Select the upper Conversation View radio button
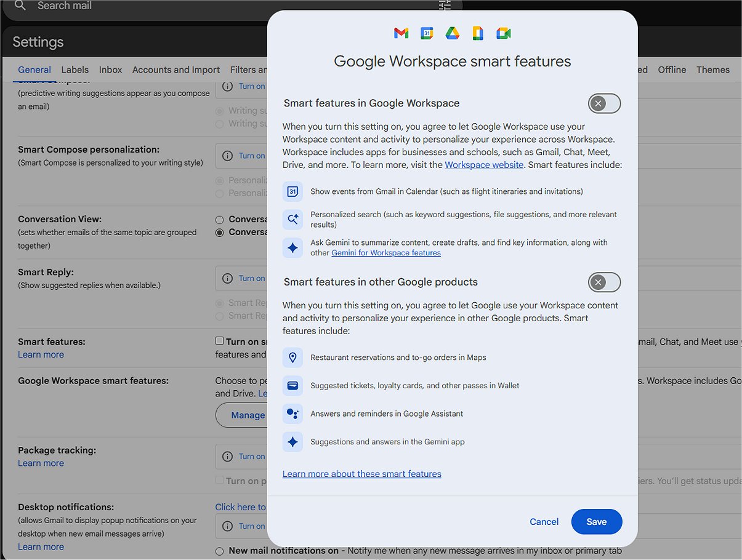 point(219,220)
